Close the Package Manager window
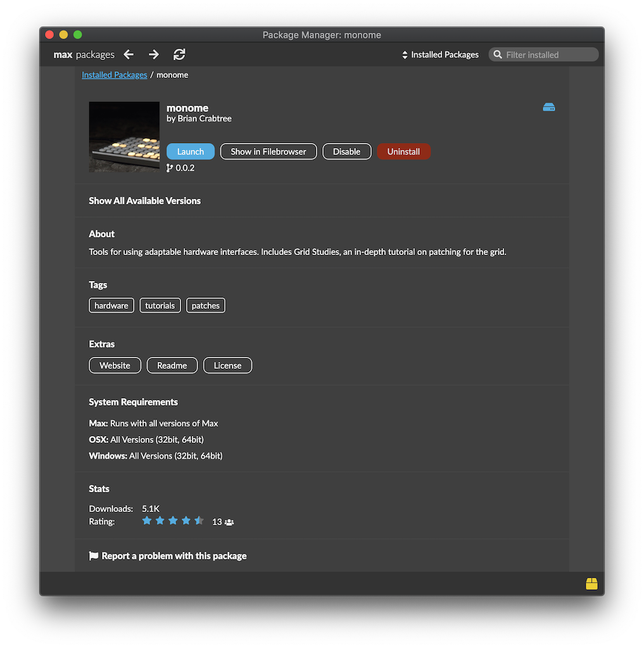 [49, 35]
